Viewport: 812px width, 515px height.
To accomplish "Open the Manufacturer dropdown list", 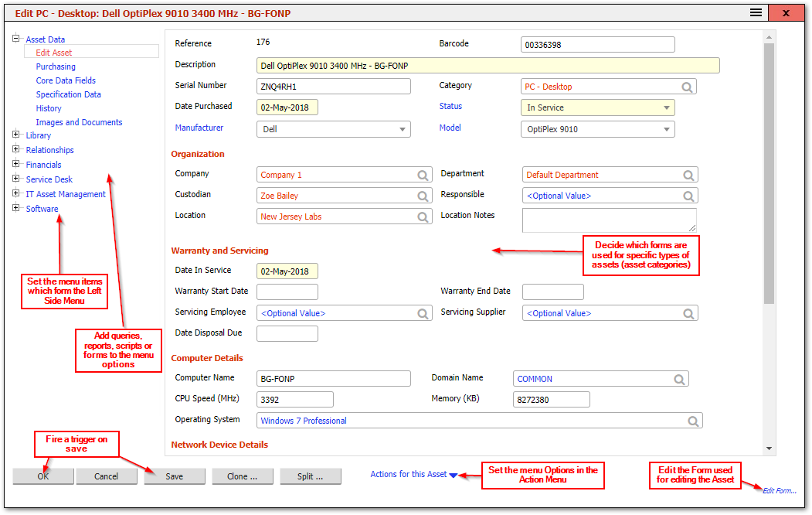I will coord(402,130).
